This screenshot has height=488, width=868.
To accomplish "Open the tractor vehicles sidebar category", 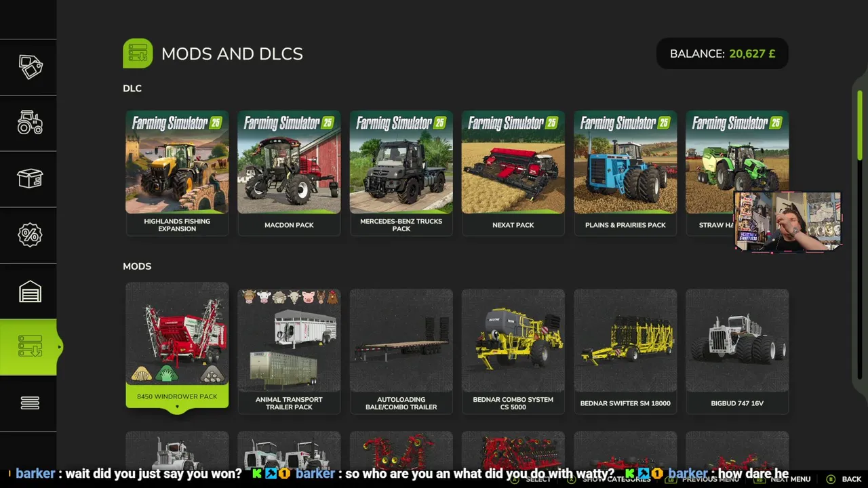I will (30, 123).
